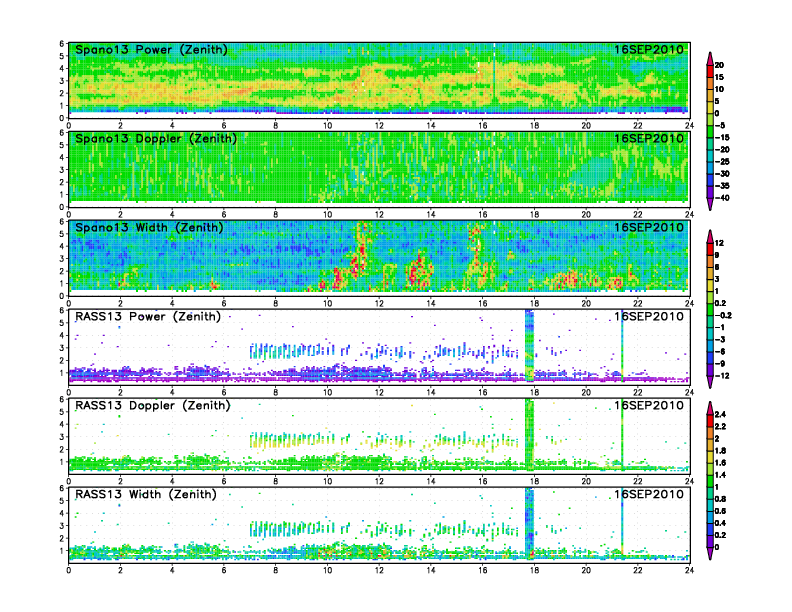Click the -12 label on the middle colorbar
Image resolution: width=792 pixels, height=612 pixels.
[x=722, y=376]
